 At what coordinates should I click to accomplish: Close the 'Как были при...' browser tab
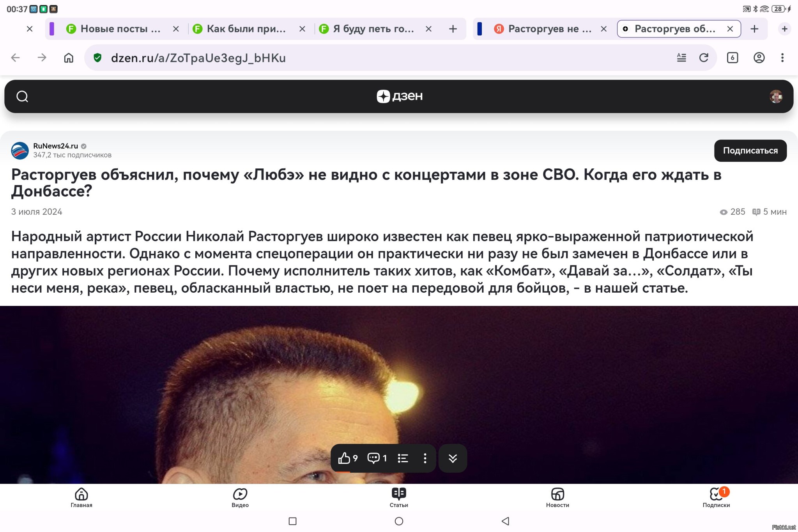click(x=302, y=29)
